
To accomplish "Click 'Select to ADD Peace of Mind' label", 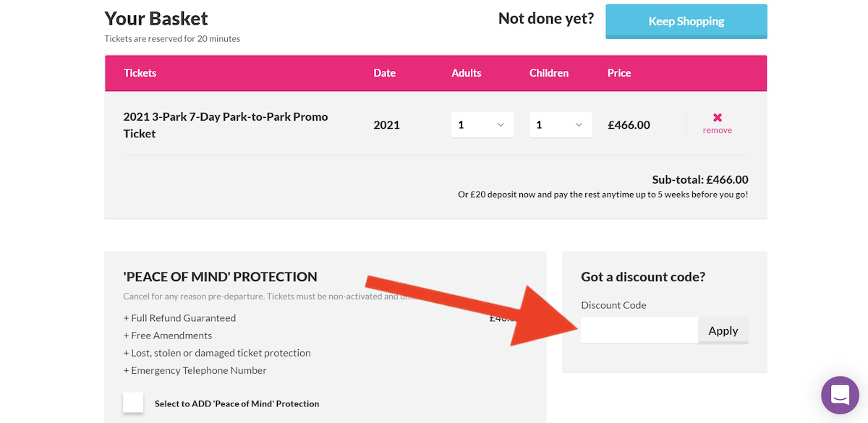I will [x=237, y=403].
